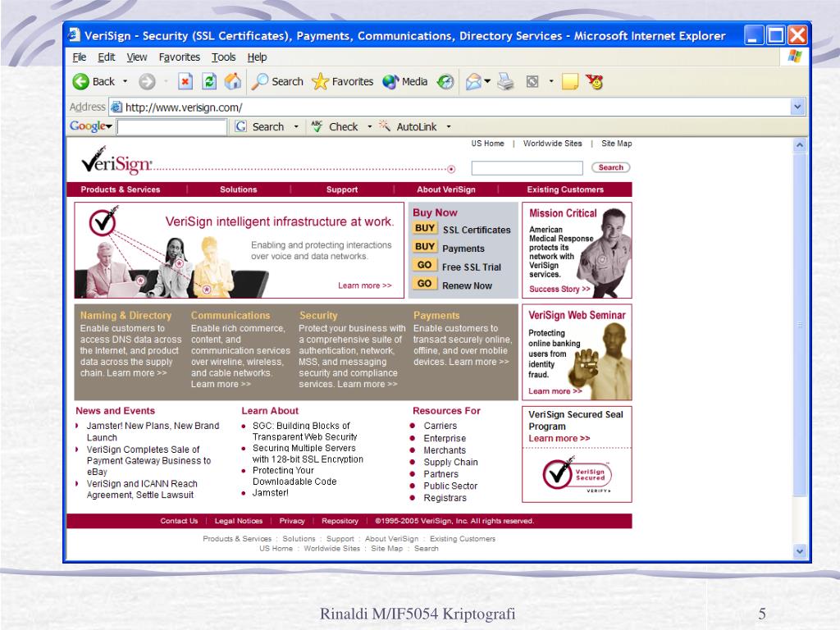Click the Back arrow icon
Screen dimensions: 840x630
tap(81, 81)
